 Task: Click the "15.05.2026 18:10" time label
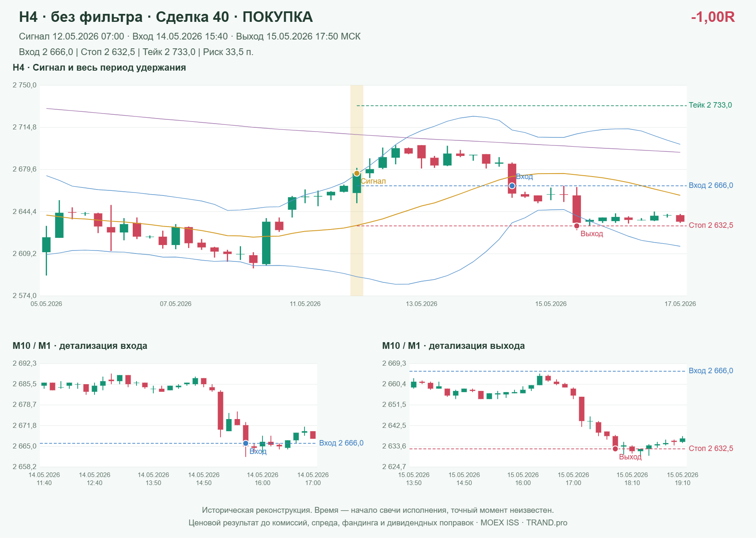[632, 479]
